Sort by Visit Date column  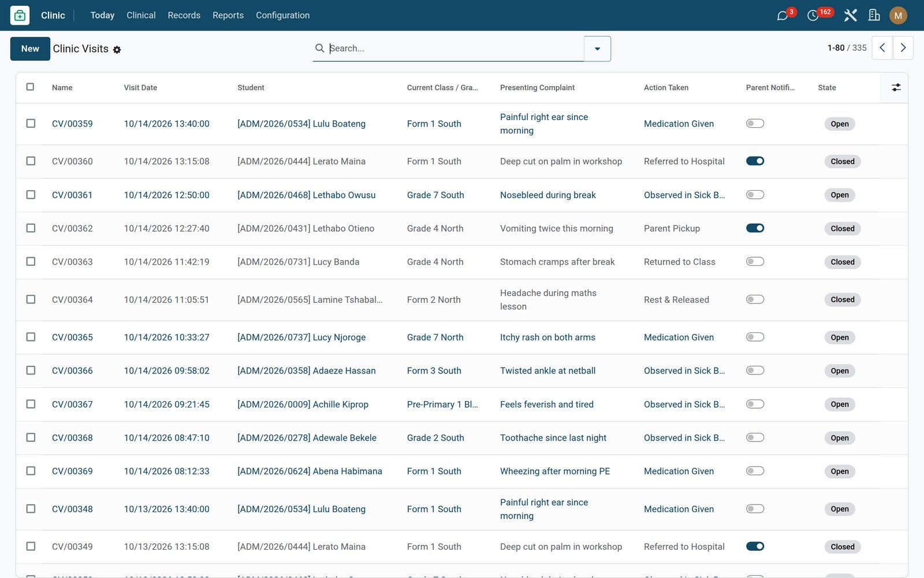point(140,87)
